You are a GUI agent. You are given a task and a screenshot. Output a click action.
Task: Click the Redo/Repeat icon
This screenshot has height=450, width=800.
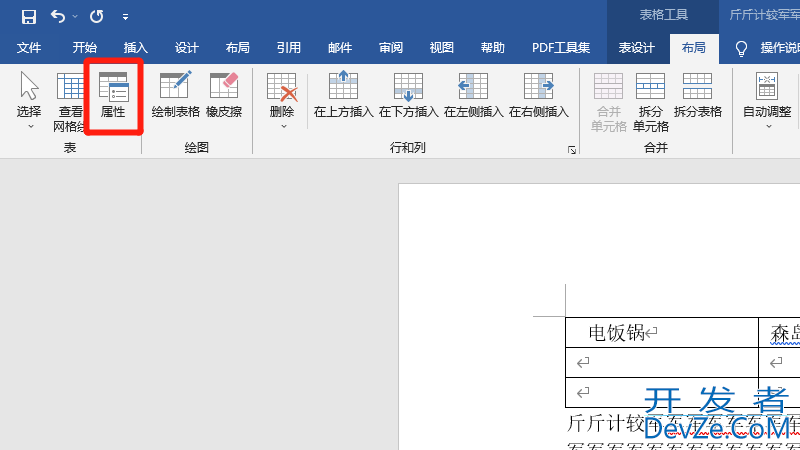point(96,17)
